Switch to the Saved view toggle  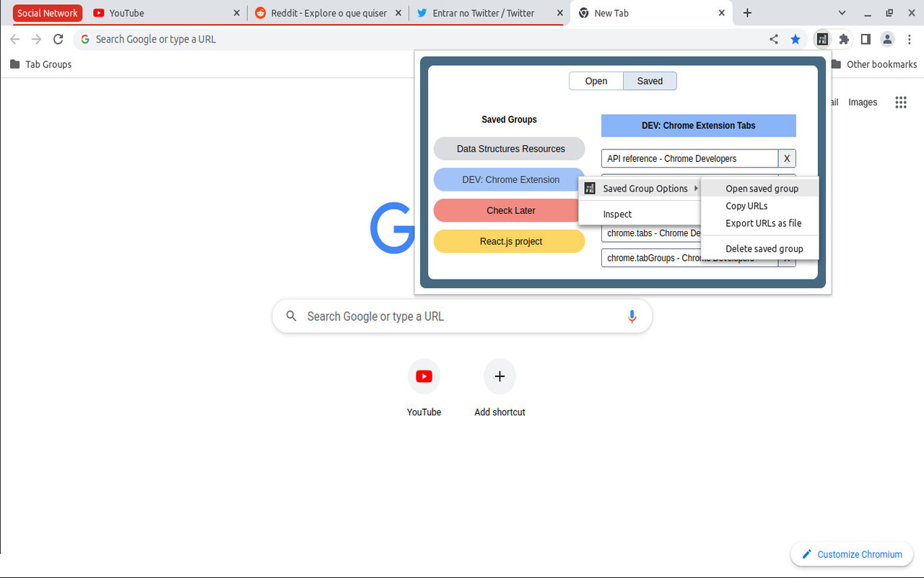pyautogui.click(x=650, y=81)
